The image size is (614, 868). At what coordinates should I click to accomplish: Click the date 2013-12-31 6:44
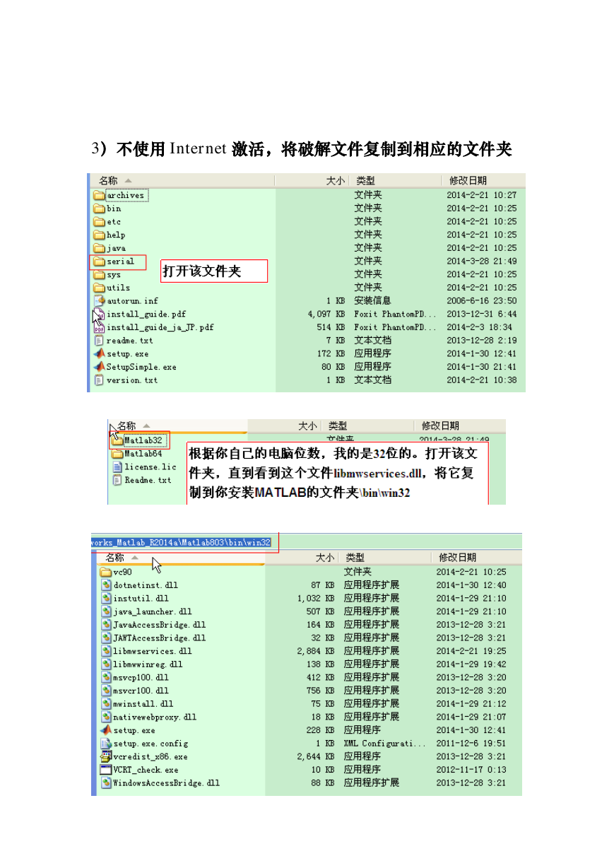click(481, 314)
